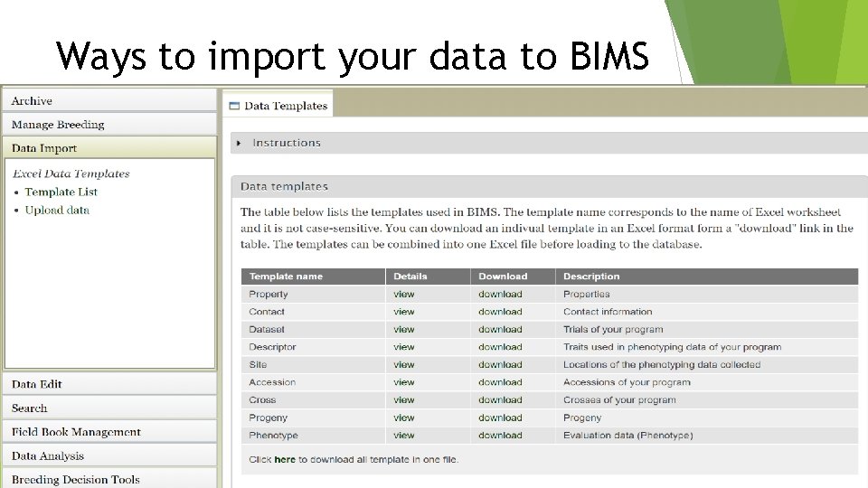Click the Description column header
The height and width of the screenshot is (488, 868).
[x=707, y=277]
